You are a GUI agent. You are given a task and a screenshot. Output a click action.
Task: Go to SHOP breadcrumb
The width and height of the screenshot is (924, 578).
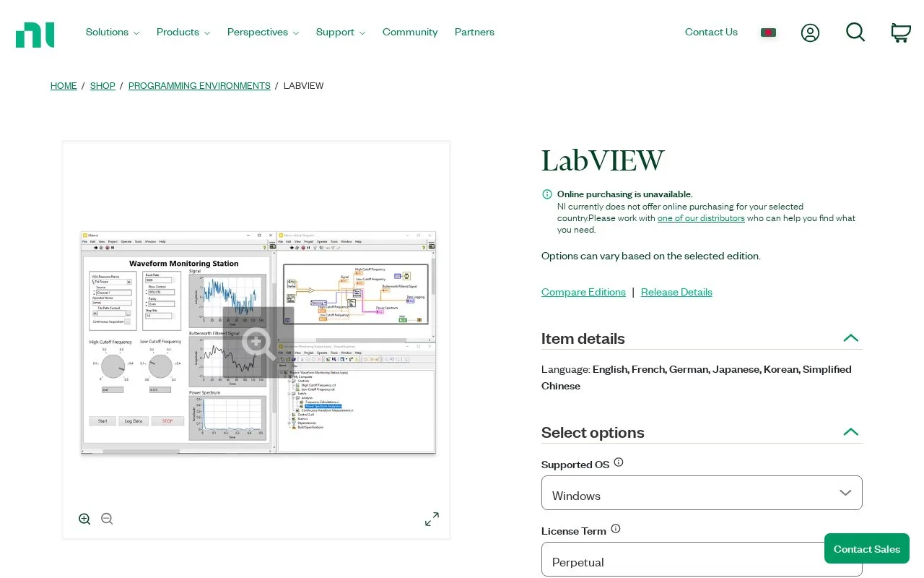103,86
